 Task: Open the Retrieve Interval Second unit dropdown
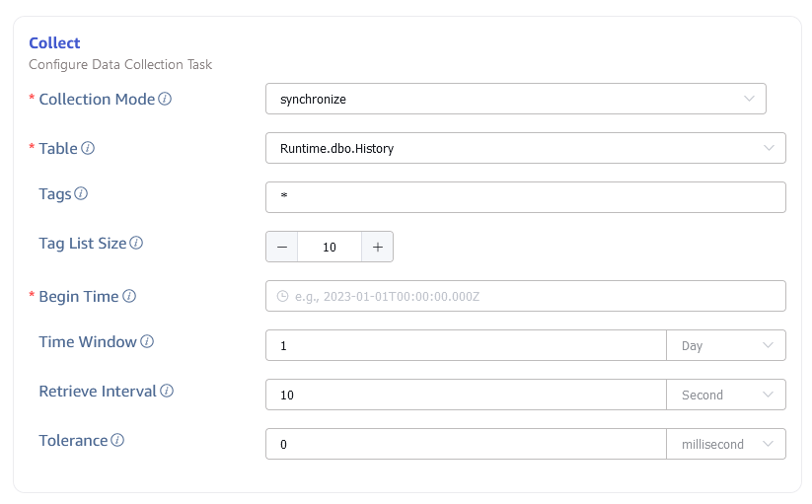tap(726, 395)
